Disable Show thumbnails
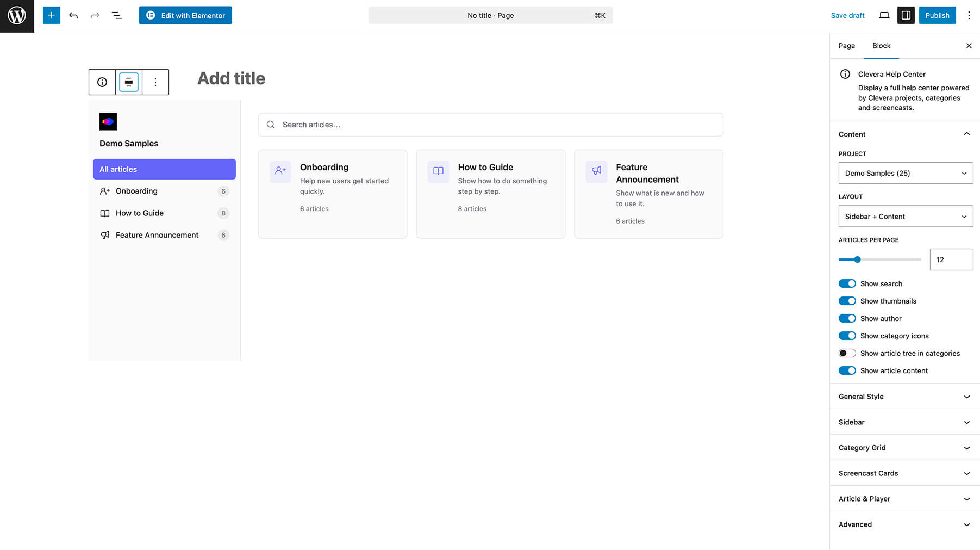Screen dimensions: 980x550 (847, 301)
